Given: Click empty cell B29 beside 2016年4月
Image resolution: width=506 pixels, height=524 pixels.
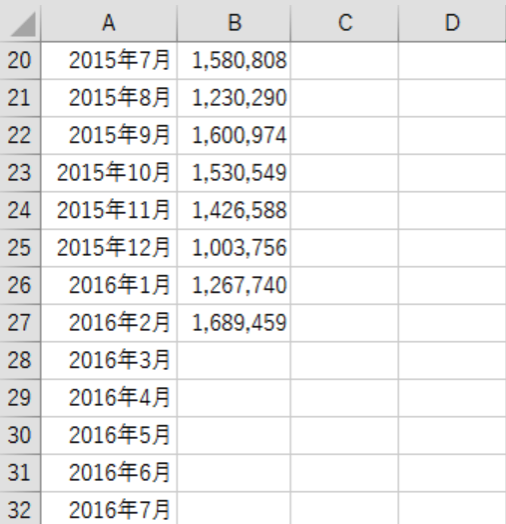Looking at the screenshot, I should (x=234, y=398).
